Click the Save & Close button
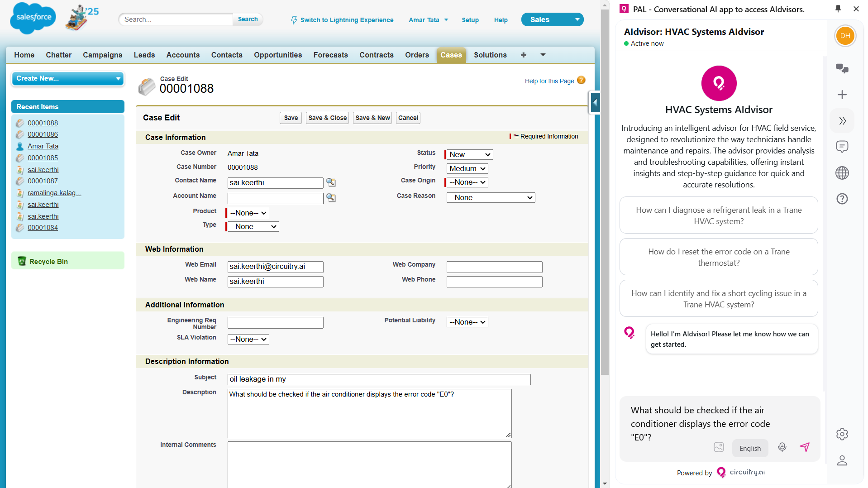This screenshot has height=488, width=868. (x=327, y=118)
